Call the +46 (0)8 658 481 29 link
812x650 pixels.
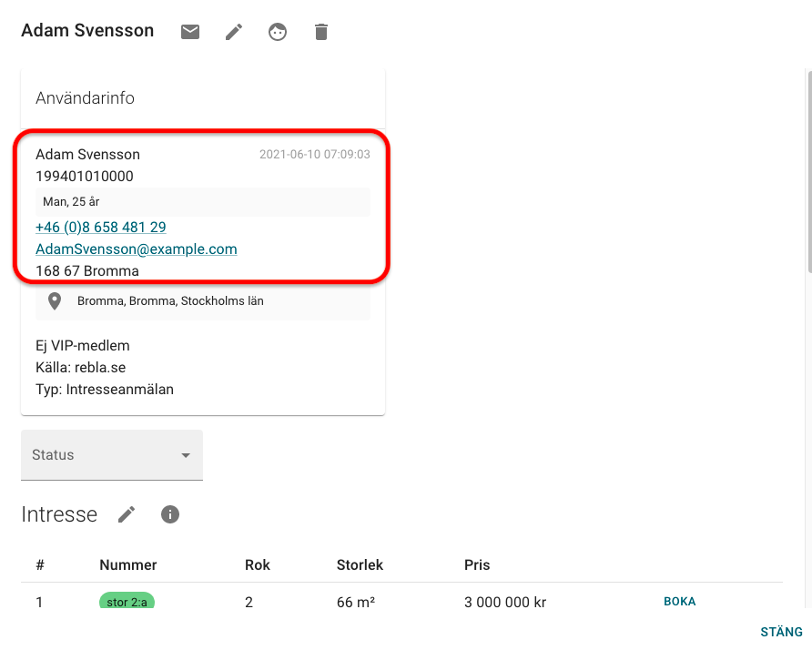pyautogui.click(x=100, y=227)
